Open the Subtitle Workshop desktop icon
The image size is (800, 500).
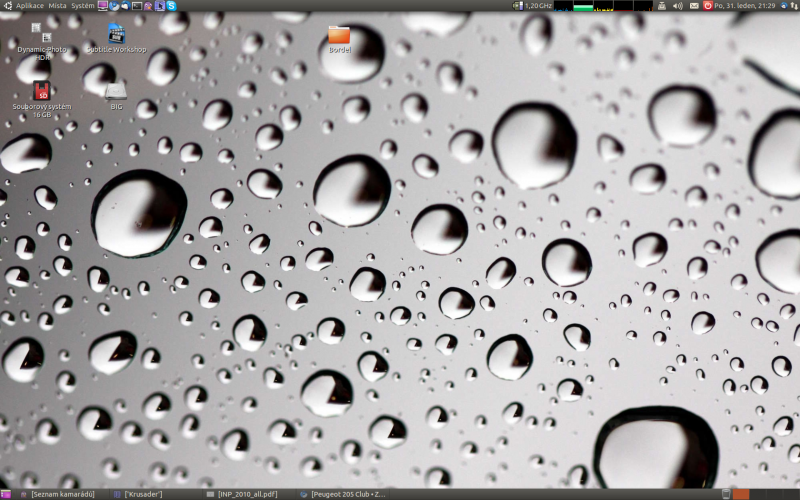[x=116, y=37]
